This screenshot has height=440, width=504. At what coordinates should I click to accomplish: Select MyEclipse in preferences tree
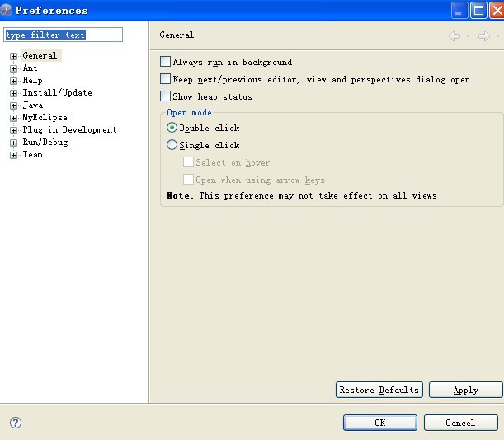[x=45, y=118]
